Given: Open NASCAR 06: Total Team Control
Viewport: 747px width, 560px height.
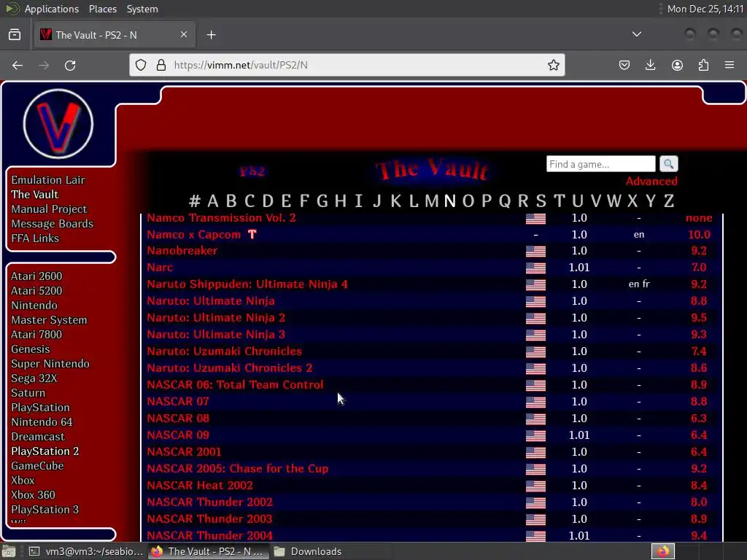Looking at the screenshot, I should (236, 385).
